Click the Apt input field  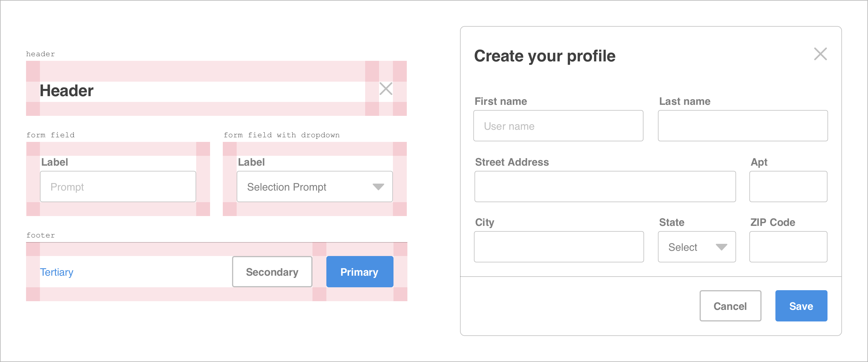click(788, 187)
